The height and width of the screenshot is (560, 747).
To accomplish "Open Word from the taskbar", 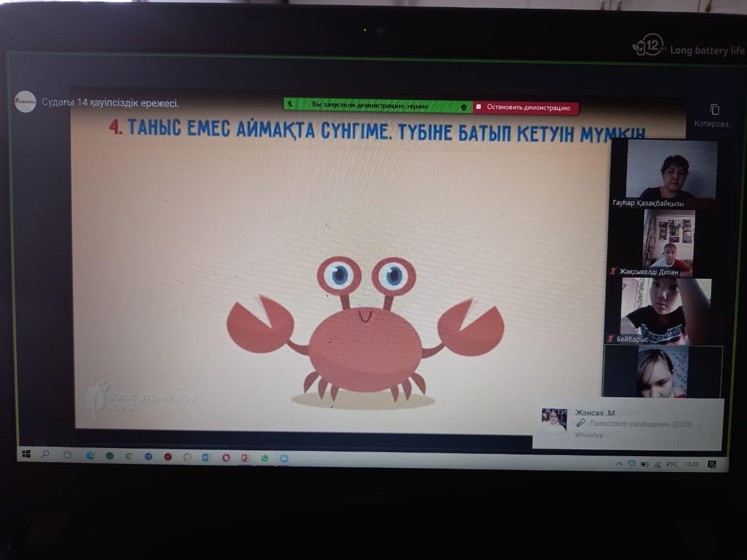I will point(206,457).
